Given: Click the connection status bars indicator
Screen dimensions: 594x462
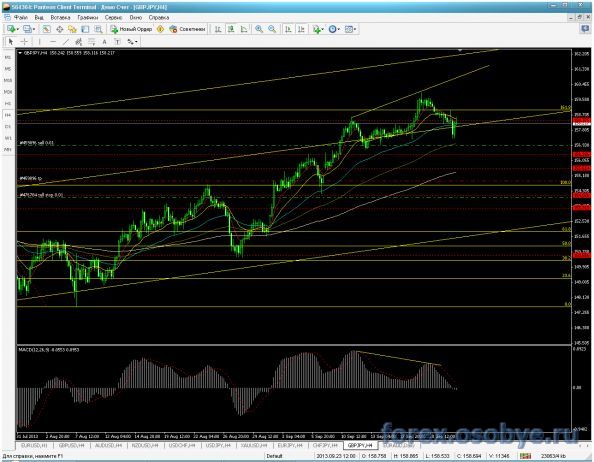Looking at the screenshot, I should [x=525, y=456].
